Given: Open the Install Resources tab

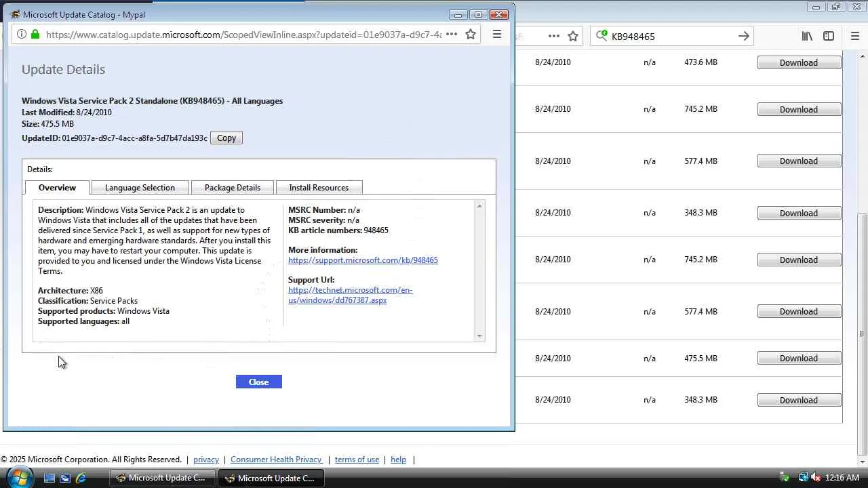Looking at the screenshot, I should (x=319, y=188).
